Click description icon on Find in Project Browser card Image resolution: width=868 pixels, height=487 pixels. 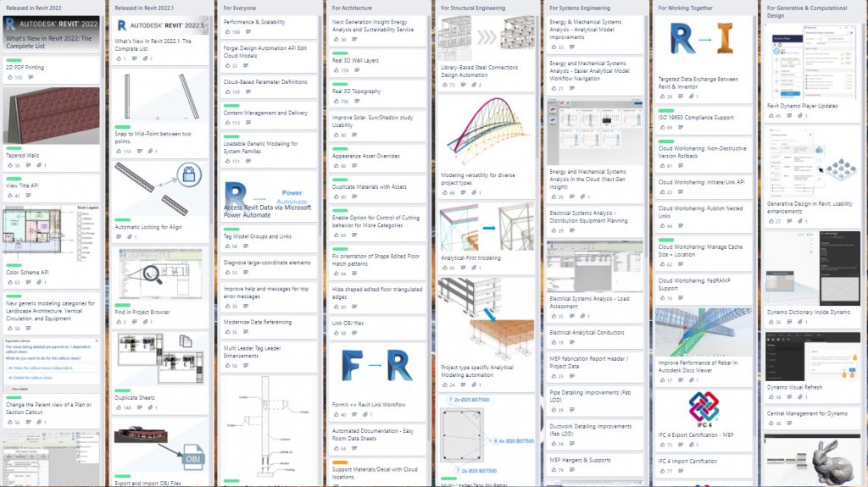[134, 322]
